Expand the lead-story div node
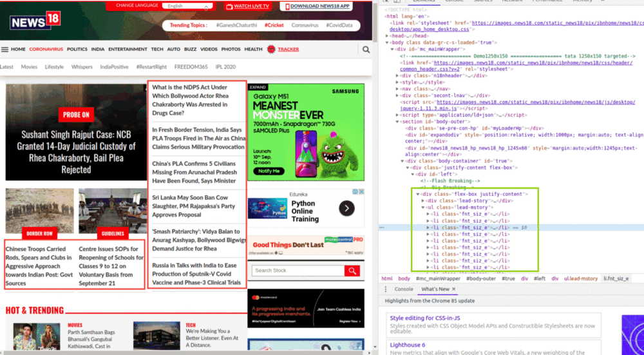The image size is (644, 355). tap(423, 200)
